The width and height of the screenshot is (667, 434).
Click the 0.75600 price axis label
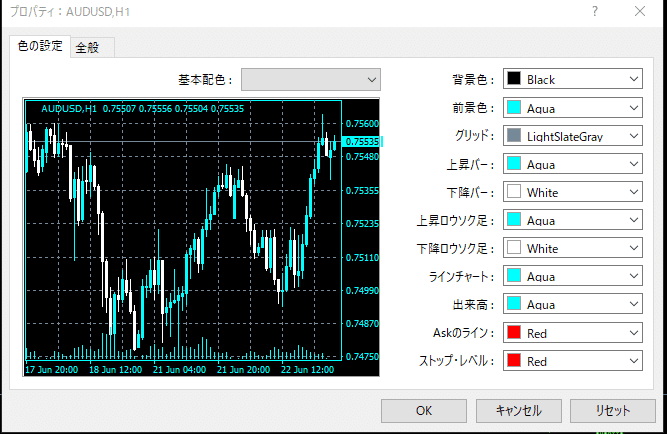pyautogui.click(x=362, y=123)
